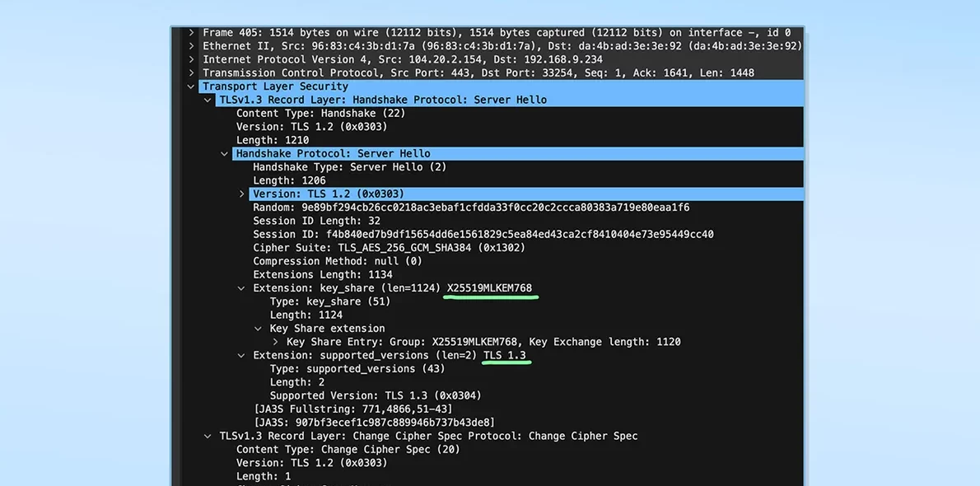
Task: Select the Handshake Type: Server Hello field
Action: [x=349, y=167]
